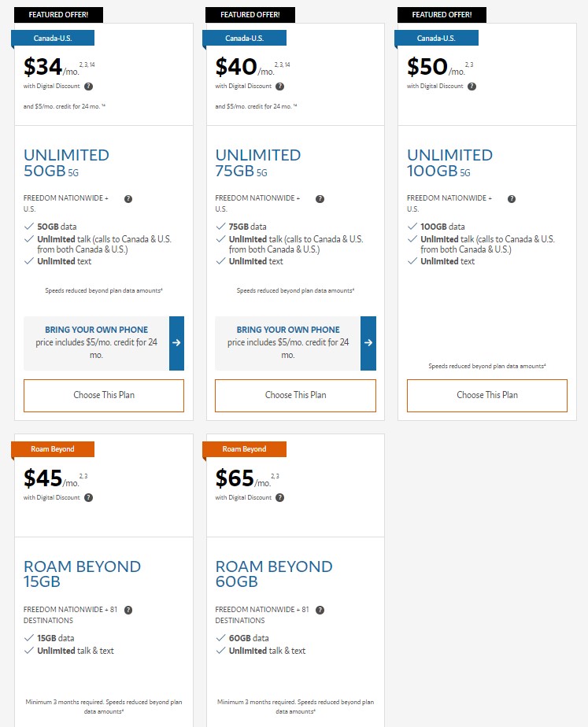
Task: Open destinations info icon for Roam Beyond 60GB
Action: point(320,610)
